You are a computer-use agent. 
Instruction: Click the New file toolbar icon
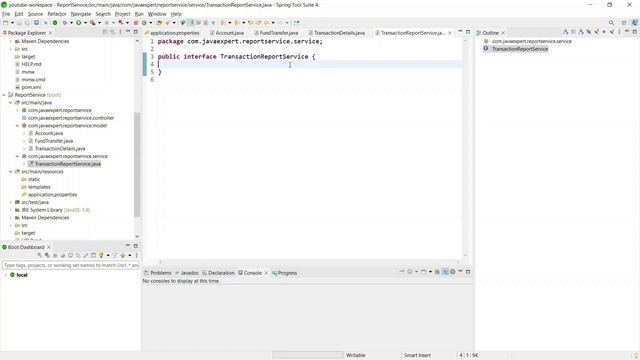(x=5, y=23)
